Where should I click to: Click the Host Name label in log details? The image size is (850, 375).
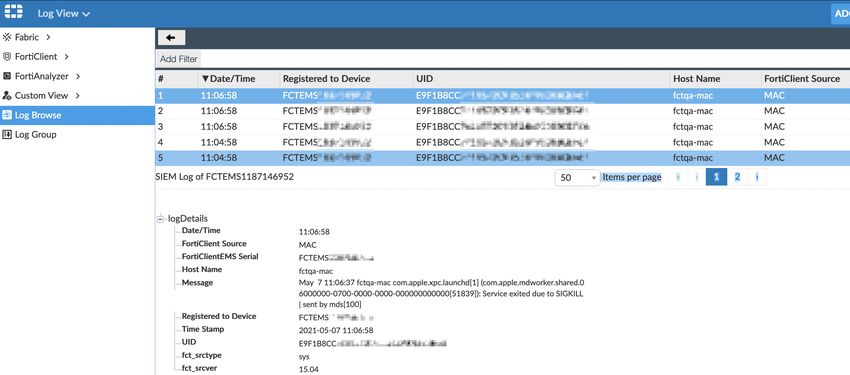[202, 269]
